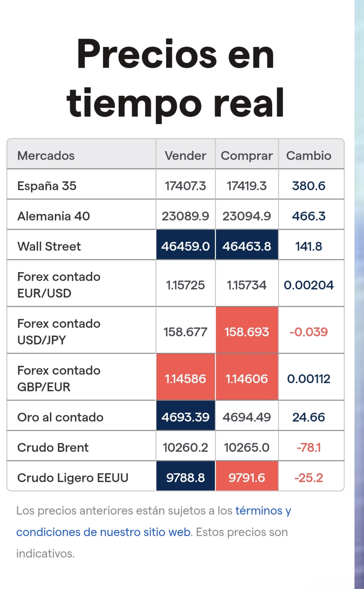This screenshot has height=589, width=364.
Task: Click Wall Street sell price 46459.0
Action: (185, 245)
